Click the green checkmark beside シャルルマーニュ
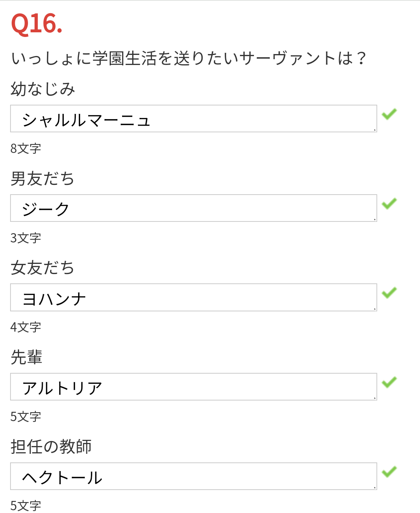420x513 pixels. [389, 114]
